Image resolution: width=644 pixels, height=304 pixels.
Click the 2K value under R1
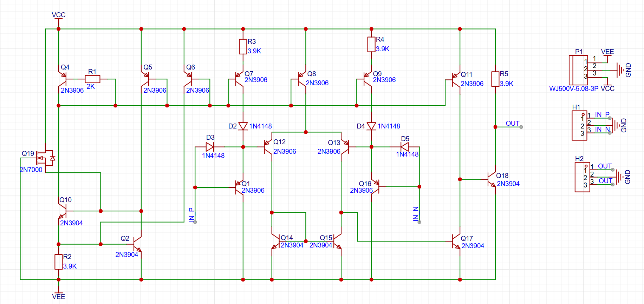(x=91, y=86)
